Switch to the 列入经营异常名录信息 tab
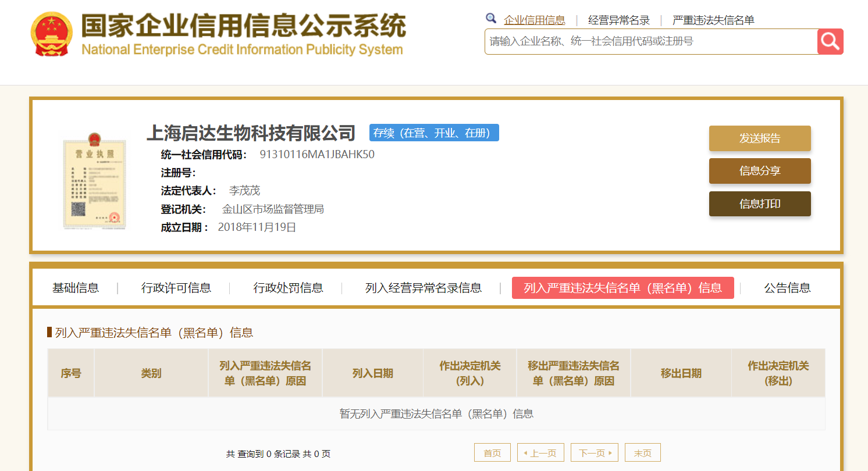This screenshot has width=868, height=471. (x=424, y=288)
